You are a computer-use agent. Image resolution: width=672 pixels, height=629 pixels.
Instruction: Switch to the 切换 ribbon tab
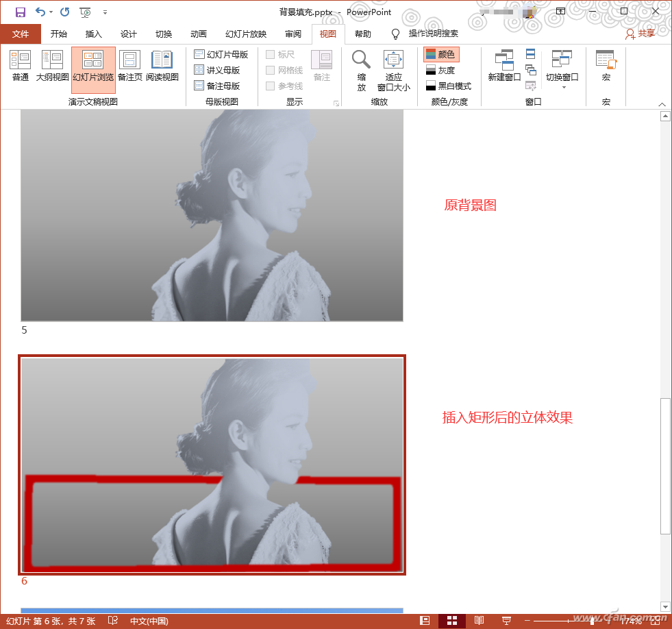163,34
